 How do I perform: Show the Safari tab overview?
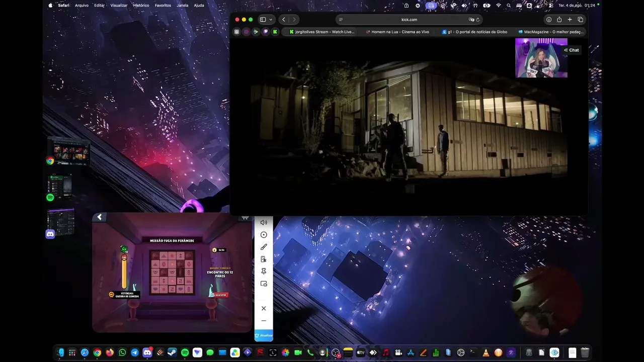[581, 20]
